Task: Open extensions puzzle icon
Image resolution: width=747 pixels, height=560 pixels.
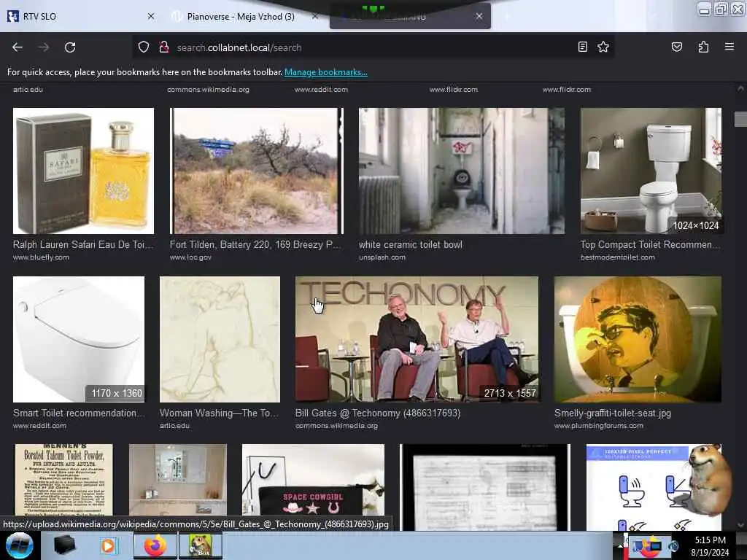Action: 703,47
